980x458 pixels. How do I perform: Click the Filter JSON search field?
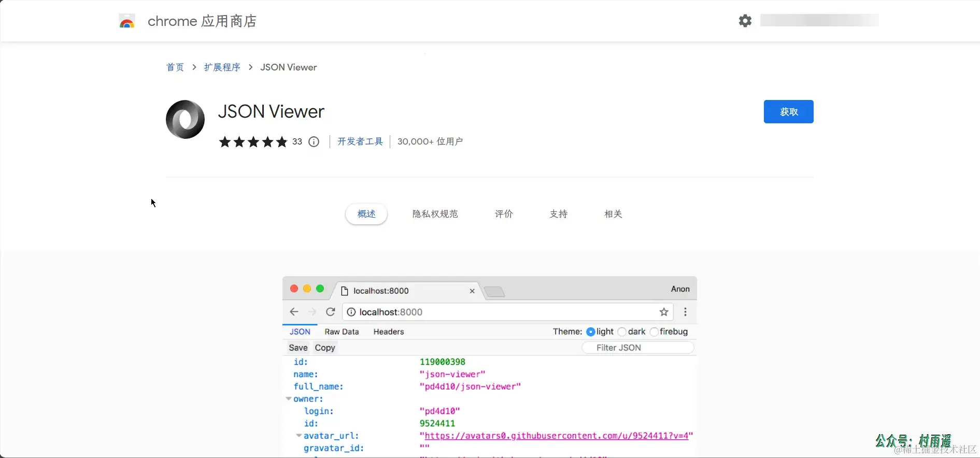click(x=638, y=348)
